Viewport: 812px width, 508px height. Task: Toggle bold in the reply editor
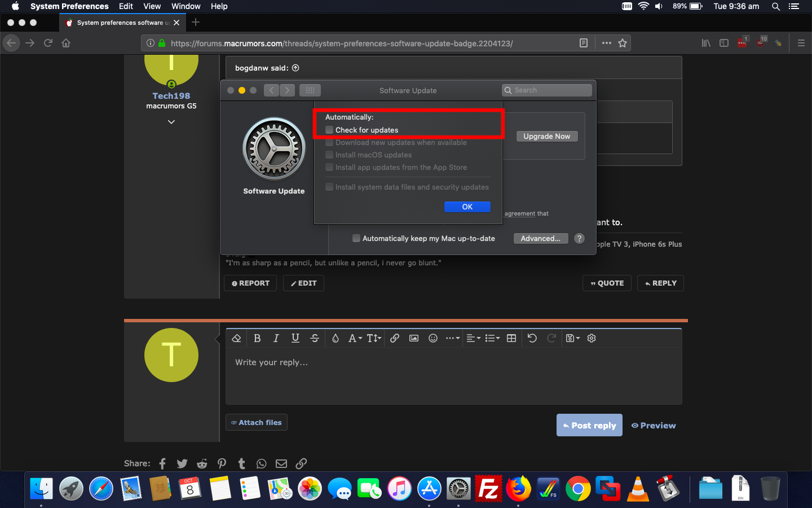click(x=257, y=338)
